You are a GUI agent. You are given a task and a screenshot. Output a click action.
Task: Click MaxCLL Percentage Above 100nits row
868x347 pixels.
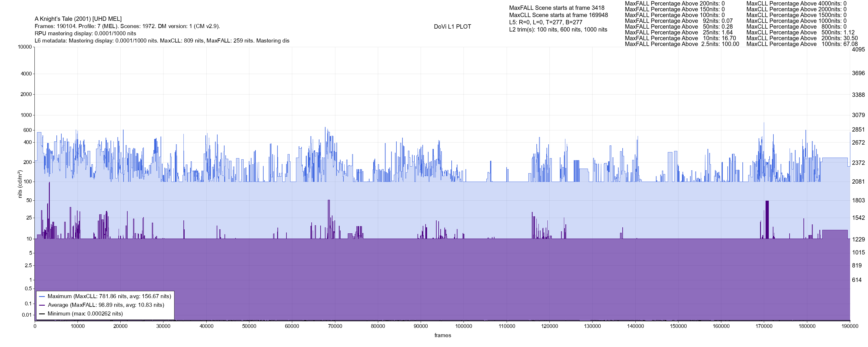coord(802,44)
